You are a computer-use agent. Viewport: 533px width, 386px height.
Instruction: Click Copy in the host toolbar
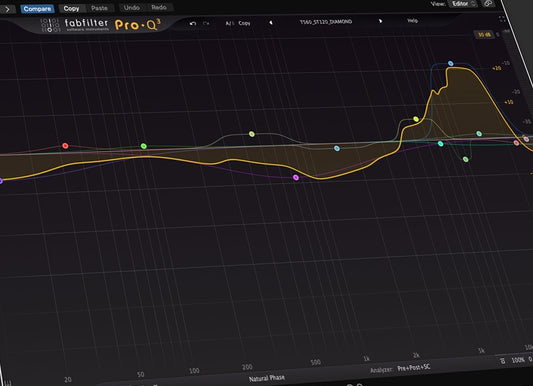point(71,8)
